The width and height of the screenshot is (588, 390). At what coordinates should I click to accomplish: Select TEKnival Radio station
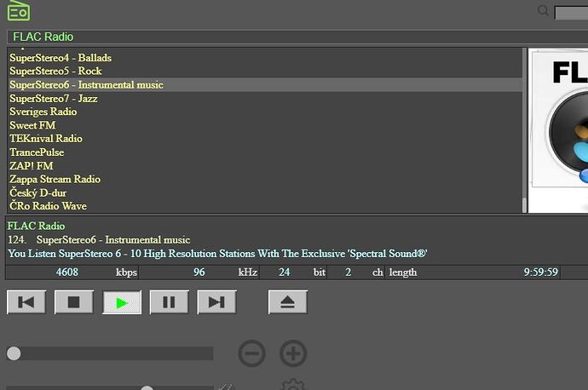[x=265, y=139]
